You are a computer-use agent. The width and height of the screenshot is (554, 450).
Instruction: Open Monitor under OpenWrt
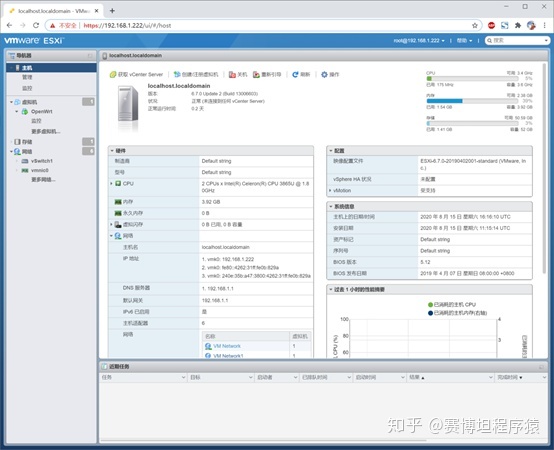pos(36,121)
